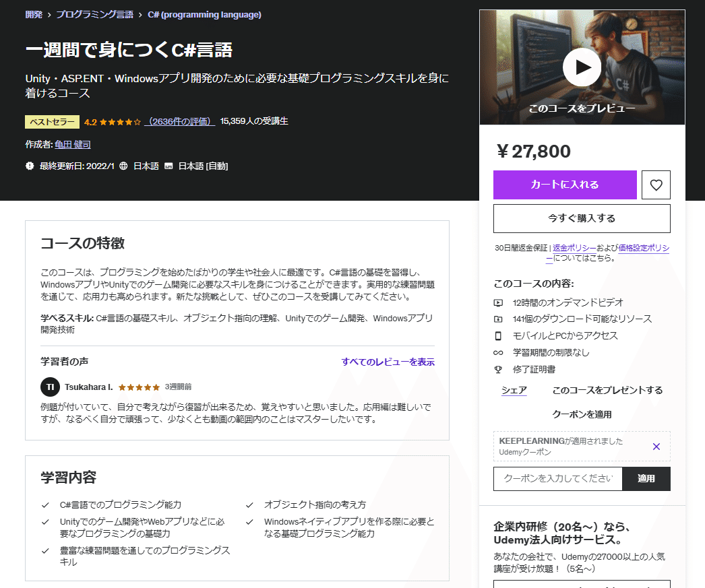
Task: Click the downloadable resources icon
Action: click(x=499, y=320)
